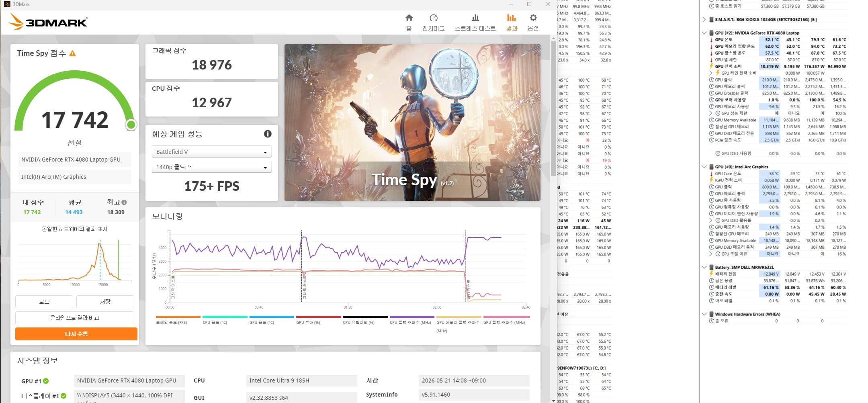The height and width of the screenshot is (403, 868).
Task: Collapse the Battery SMP DELL sensor group
Action: pyautogui.click(x=704, y=267)
